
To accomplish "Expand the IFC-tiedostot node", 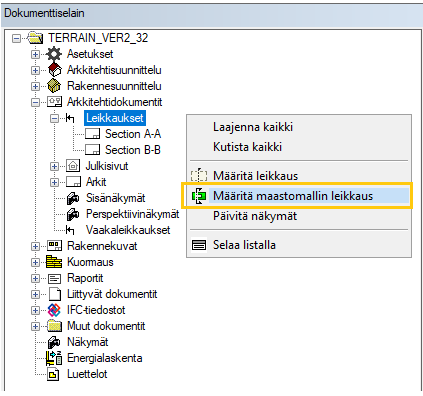I will click(x=35, y=310).
